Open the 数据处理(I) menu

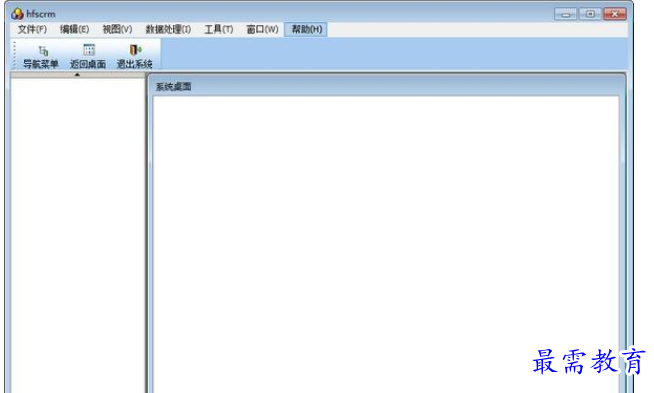tap(168, 29)
